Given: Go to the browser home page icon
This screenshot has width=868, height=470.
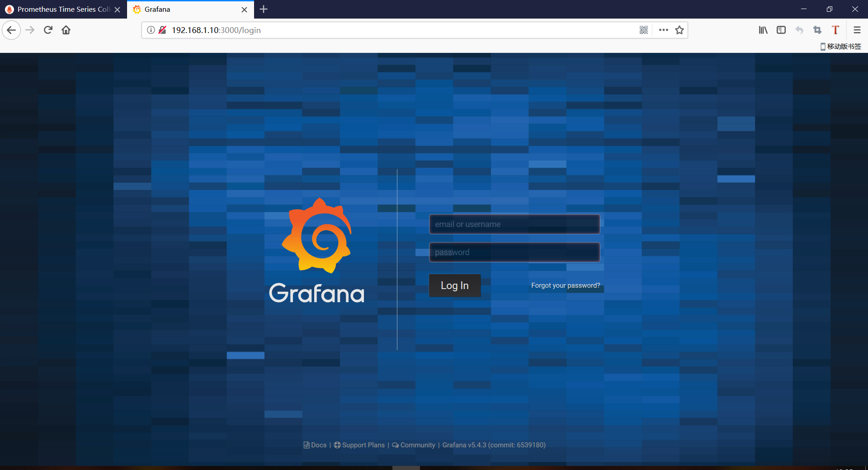Looking at the screenshot, I should tap(66, 30).
